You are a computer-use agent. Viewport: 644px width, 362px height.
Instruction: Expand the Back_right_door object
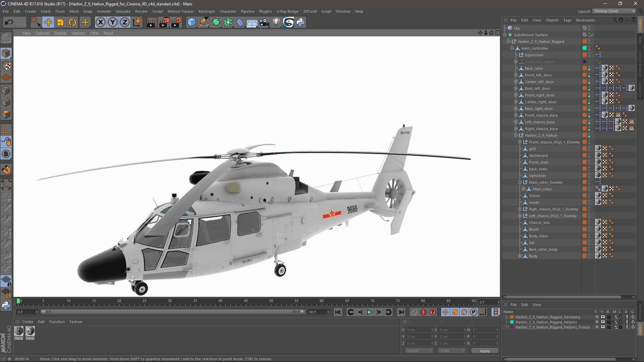516,109
